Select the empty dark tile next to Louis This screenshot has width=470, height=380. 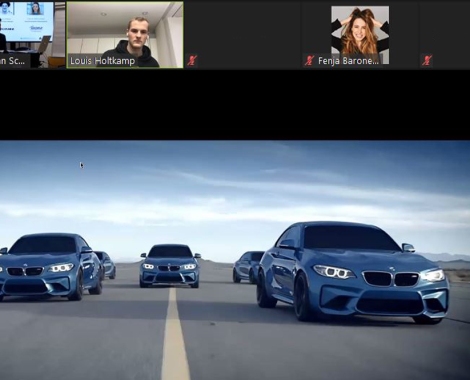tap(243, 35)
